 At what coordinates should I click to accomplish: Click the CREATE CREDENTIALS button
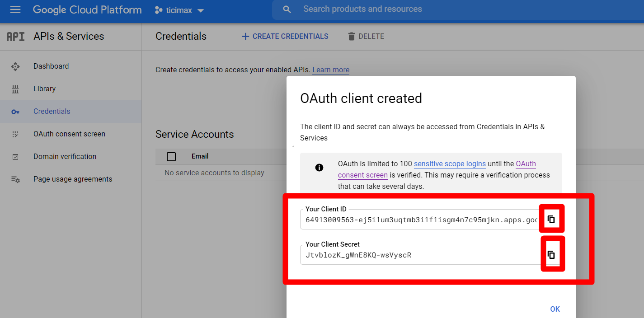tap(285, 37)
